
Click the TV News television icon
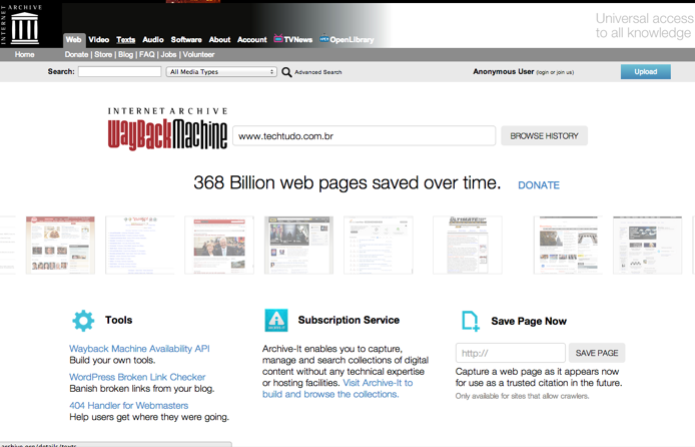click(x=278, y=39)
